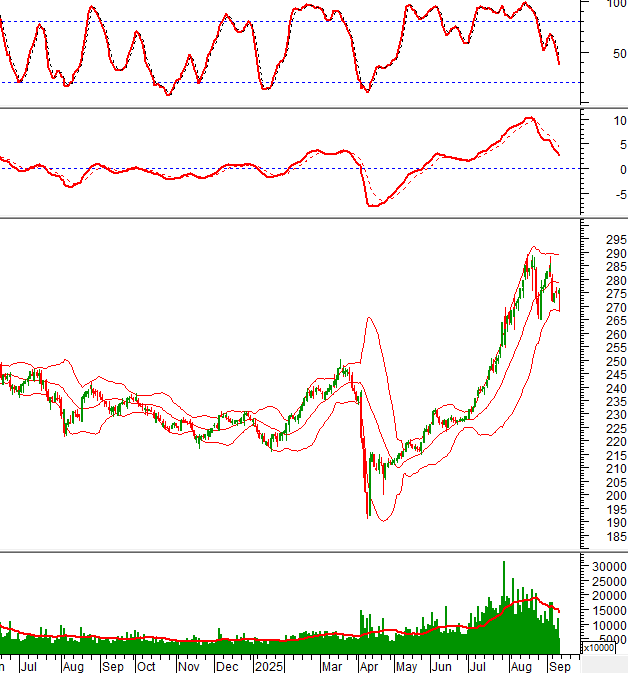628x673 pixels.
Task: Click the Aug label that follows 2025's Jul
Action: (x=521, y=667)
